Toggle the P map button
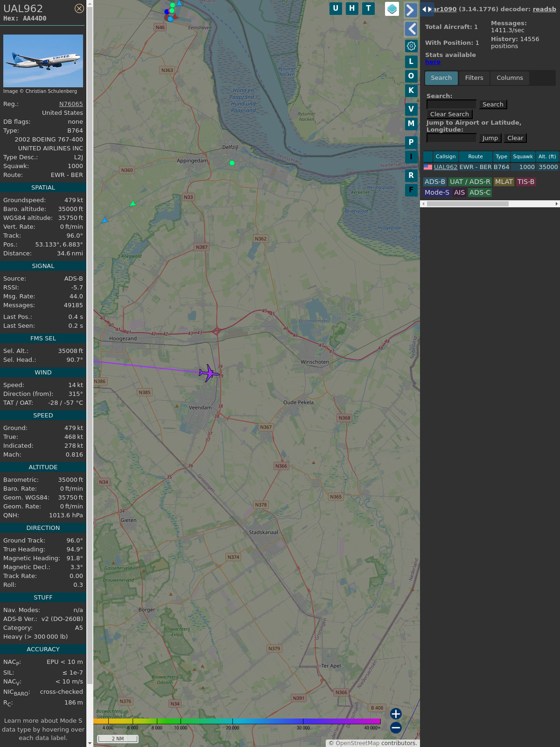The image size is (560, 747). 411,142
